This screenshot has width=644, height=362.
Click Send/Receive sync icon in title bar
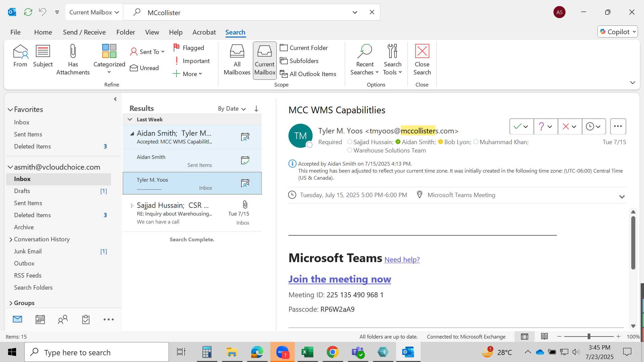28,12
